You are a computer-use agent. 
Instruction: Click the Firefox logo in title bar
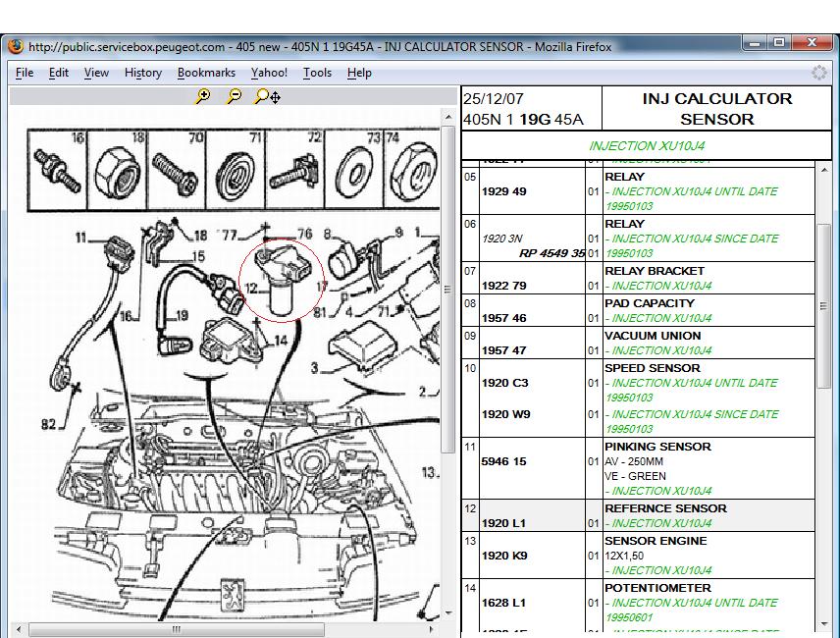16,46
